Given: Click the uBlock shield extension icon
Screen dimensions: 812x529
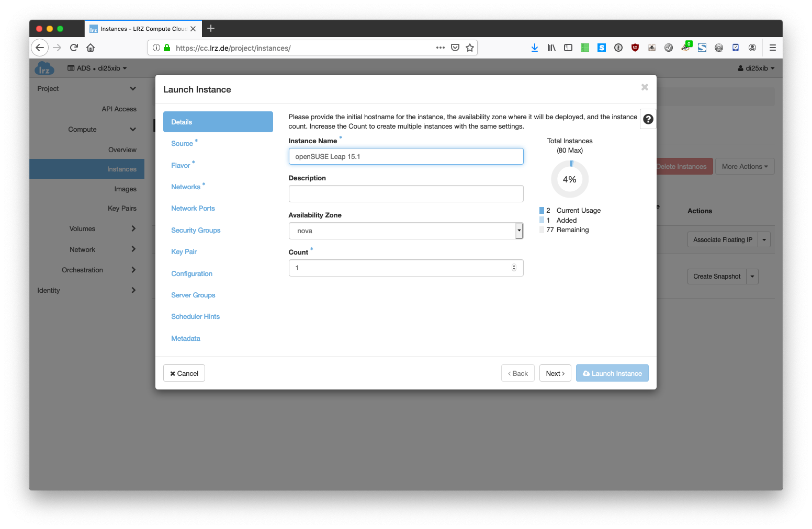Looking at the screenshot, I should click(x=635, y=48).
